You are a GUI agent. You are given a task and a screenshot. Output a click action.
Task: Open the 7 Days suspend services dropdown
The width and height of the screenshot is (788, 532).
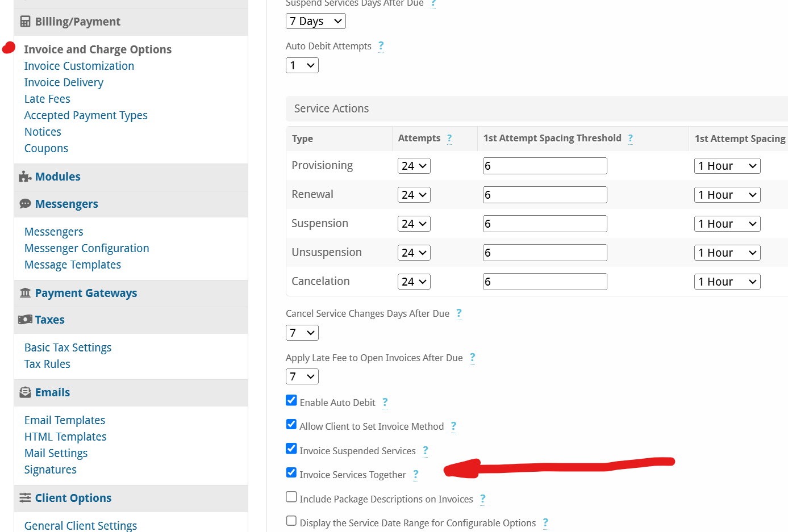[x=315, y=21]
